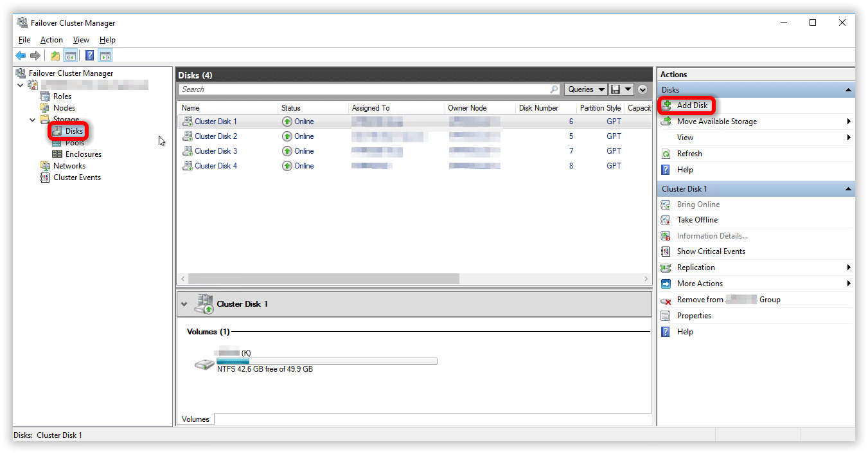Click the Back arrow toolbar icon

(21, 56)
